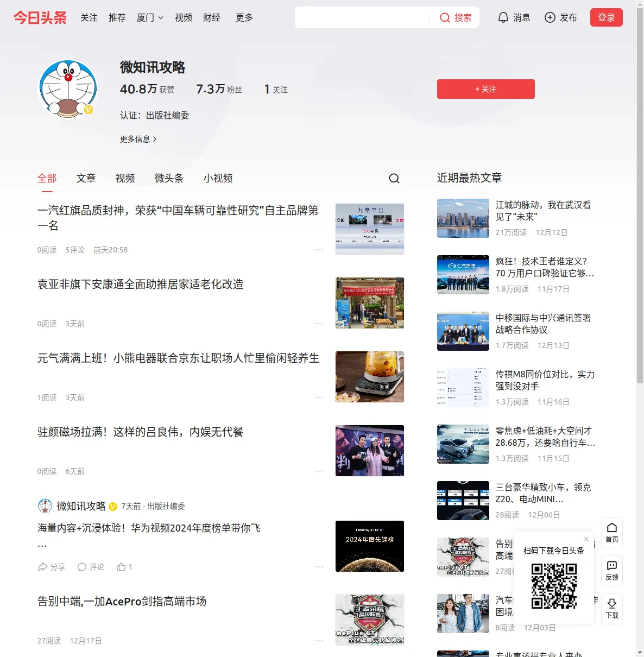The height and width of the screenshot is (657, 644).
Task: Comment on the 华为视频2024年度榜单 post
Action: pyautogui.click(x=91, y=567)
